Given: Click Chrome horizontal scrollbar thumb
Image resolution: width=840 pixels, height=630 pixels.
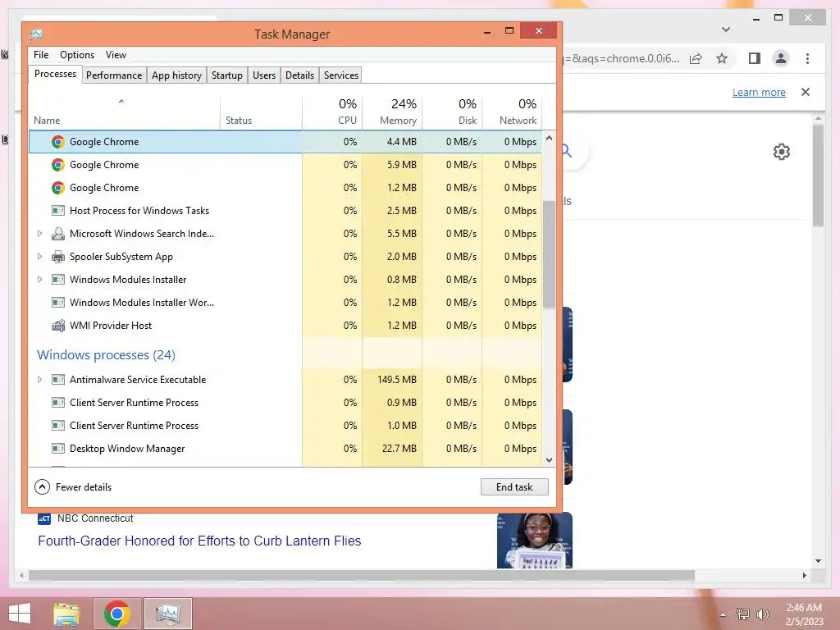Looking at the screenshot, I should [x=362, y=576].
